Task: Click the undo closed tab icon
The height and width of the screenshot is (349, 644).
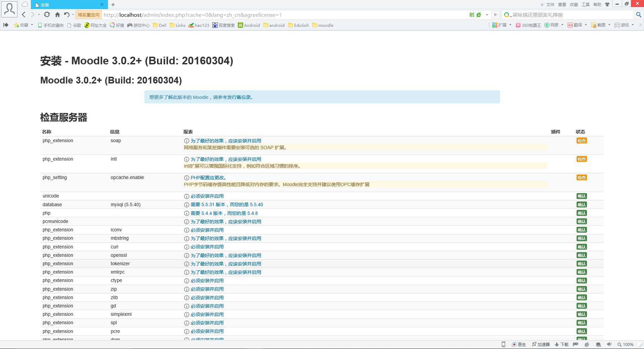Action: (67, 14)
